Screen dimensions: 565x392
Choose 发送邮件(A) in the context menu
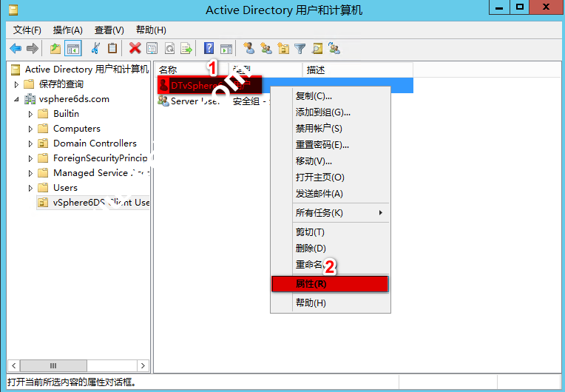[x=331, y=194]
